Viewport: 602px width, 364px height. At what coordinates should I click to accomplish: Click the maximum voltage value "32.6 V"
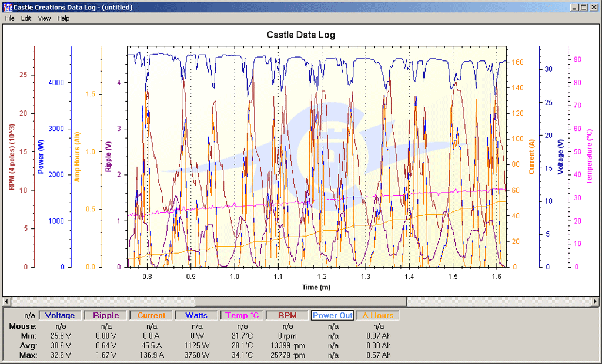click(61, 355)
